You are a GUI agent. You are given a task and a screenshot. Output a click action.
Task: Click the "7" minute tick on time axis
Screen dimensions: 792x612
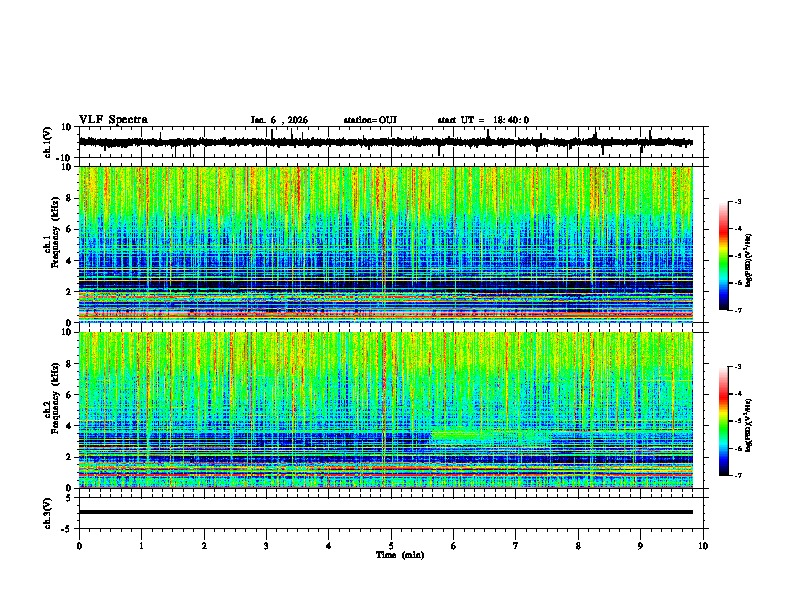point(516,546)
